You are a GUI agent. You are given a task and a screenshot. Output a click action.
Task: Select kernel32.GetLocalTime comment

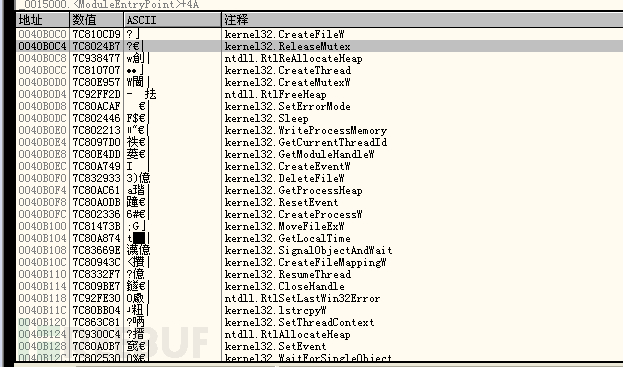[288, 238]
